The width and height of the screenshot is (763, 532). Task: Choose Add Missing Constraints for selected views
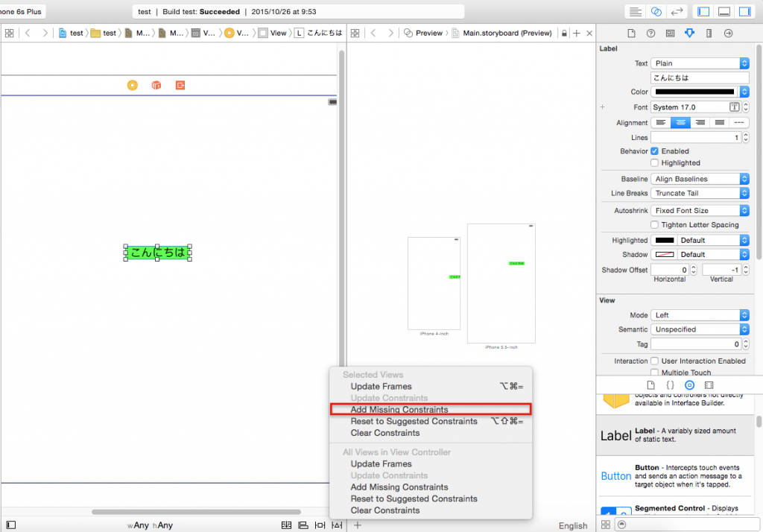click(399, 410)
